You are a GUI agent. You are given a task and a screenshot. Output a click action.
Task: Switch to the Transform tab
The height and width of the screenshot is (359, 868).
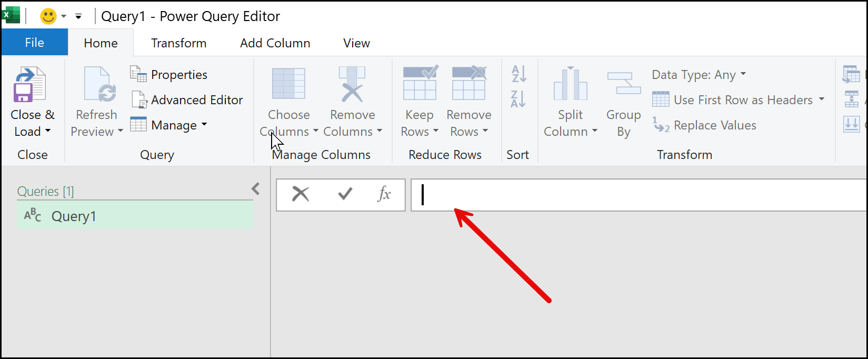pos(178,43)
